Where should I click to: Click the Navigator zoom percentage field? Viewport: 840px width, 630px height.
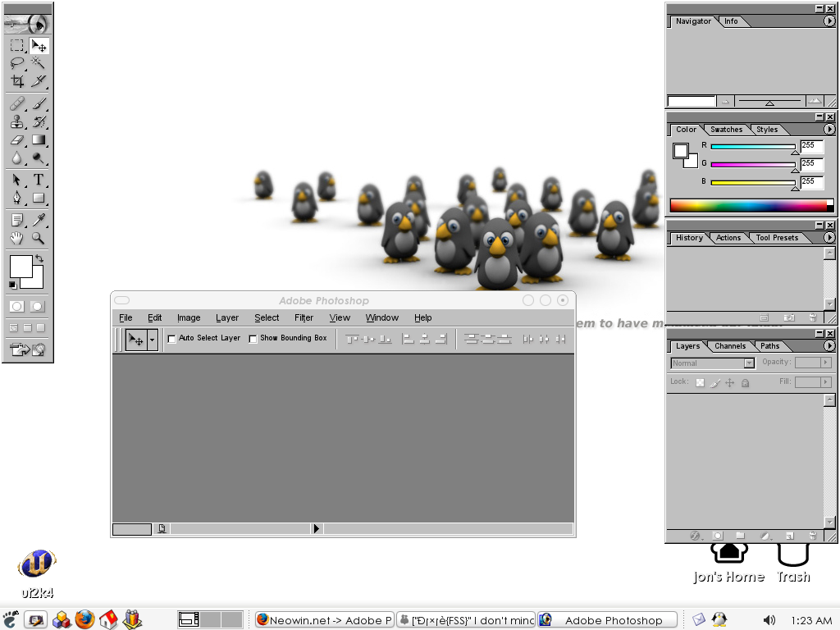click(x=691, y=101)
